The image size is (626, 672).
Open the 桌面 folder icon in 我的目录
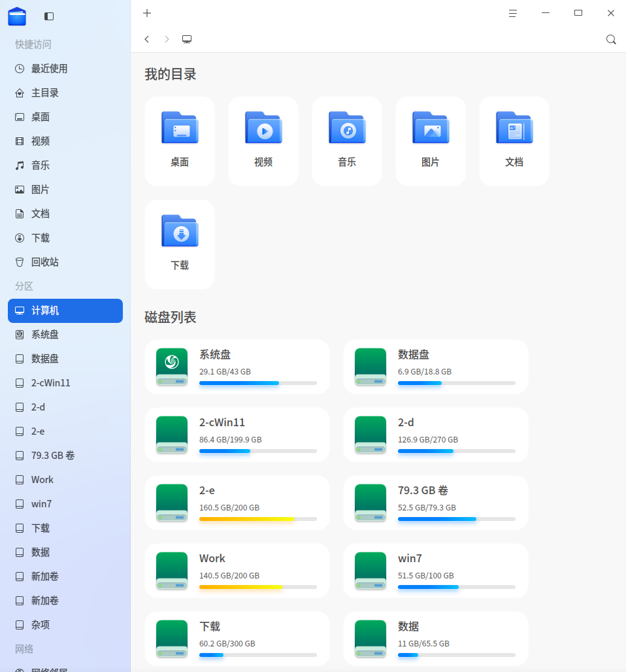pos(180,127)
